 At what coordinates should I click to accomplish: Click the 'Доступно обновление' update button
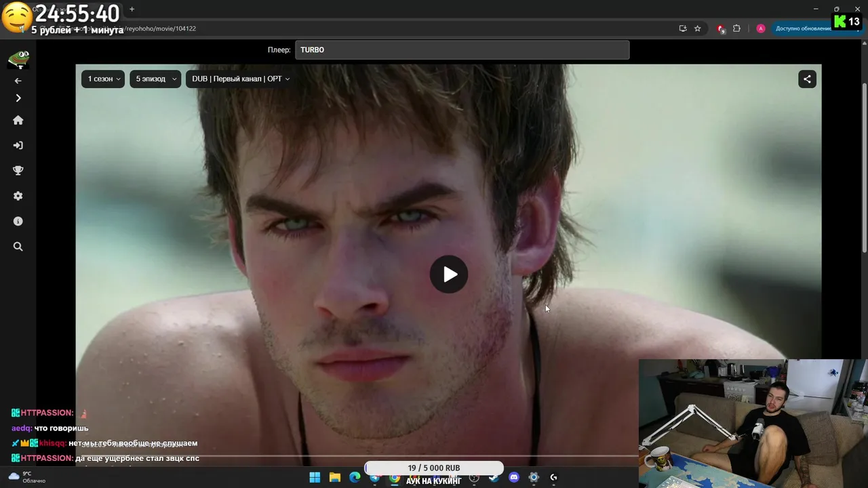coord(804,28)
